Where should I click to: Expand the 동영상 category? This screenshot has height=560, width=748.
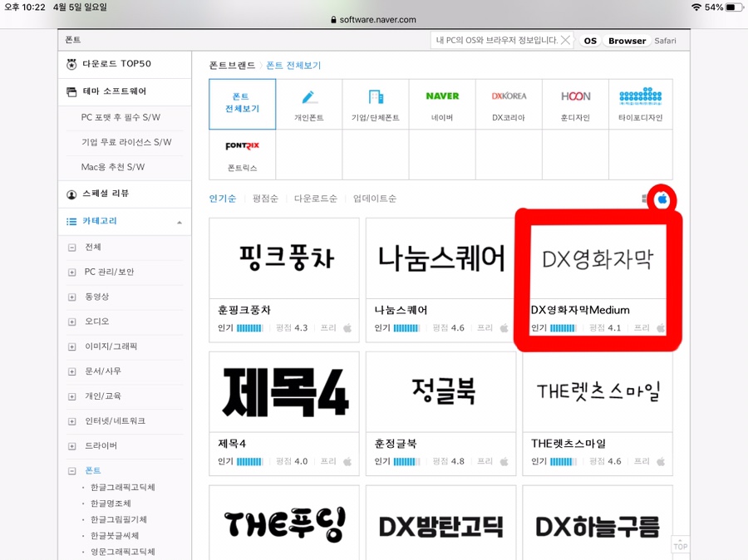tap(72, 297)
